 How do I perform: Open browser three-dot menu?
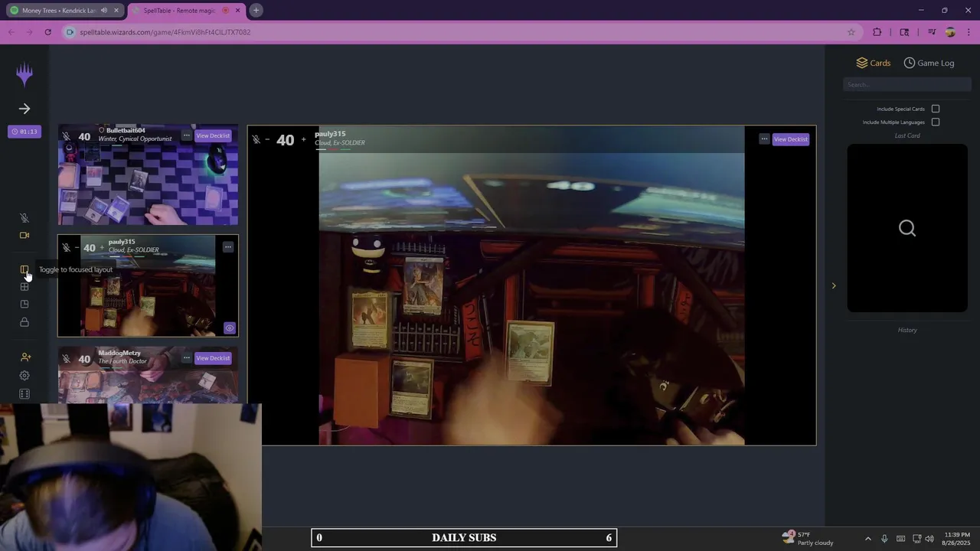coord(969,32)
